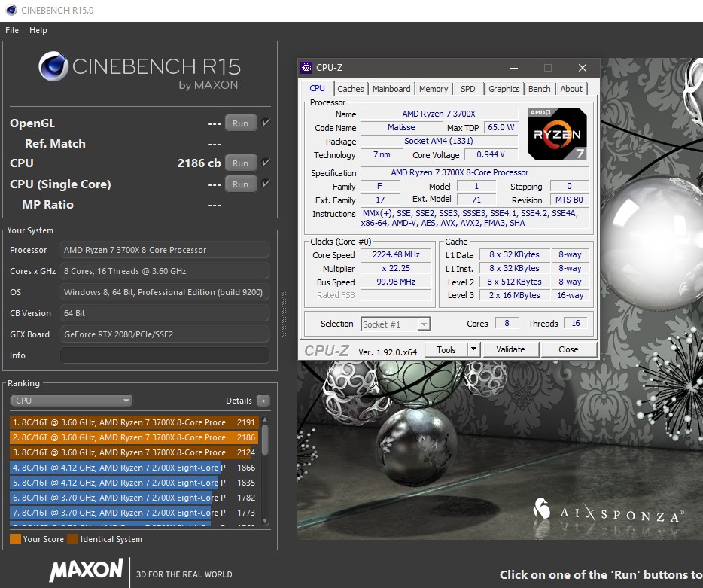Click the ranking scrollbar down arrow

coord(265,521)
